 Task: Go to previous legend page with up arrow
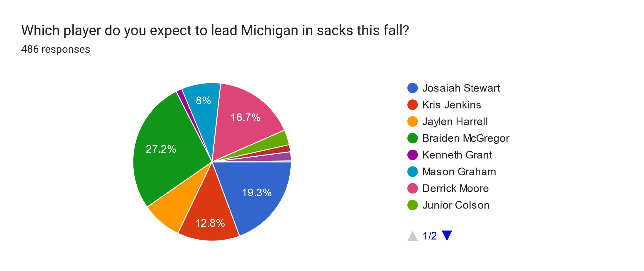tap(412, 236)
